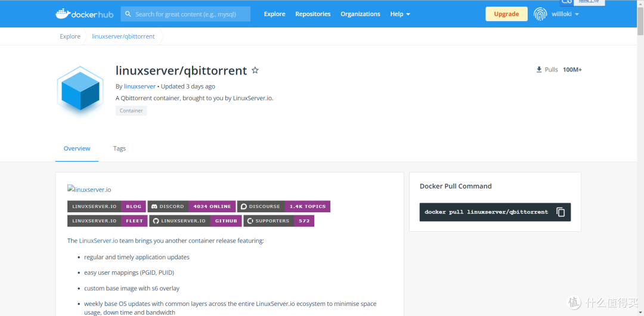Click 'custom base image with s6 overlay' bullet
Viewport: 644px width, 316px height.
[x=132, y=288]
